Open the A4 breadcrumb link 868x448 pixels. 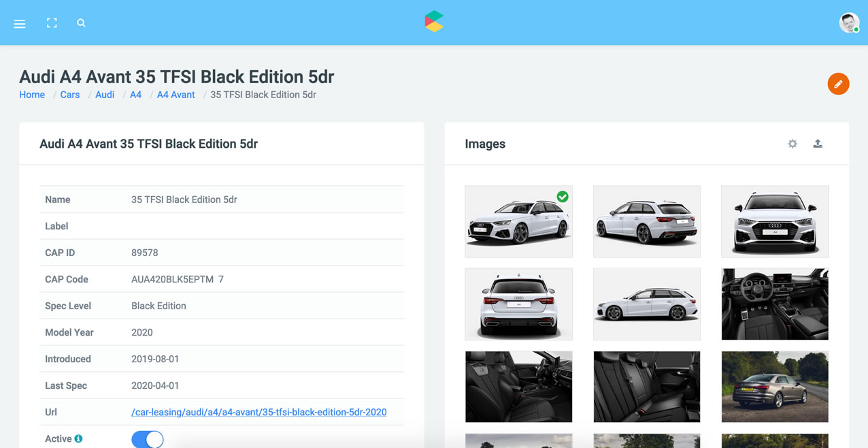135,95
